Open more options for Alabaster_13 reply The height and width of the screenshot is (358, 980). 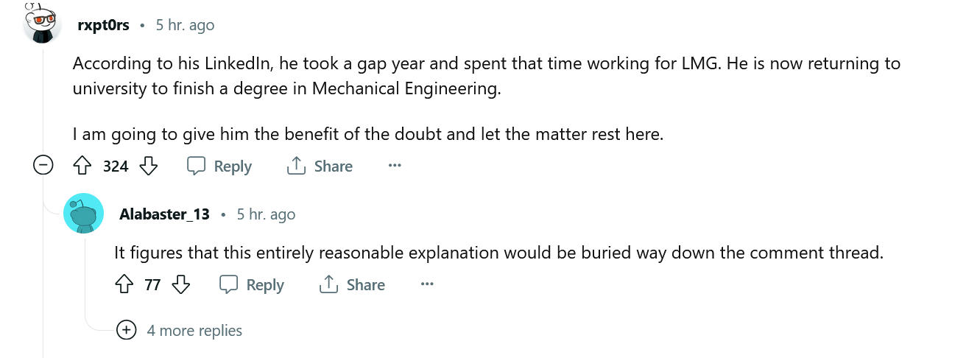[x=427, y=284]
